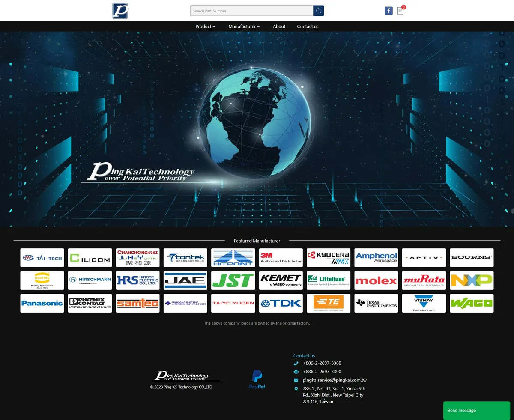Screen dimensions: 514x420
Task: Click the Ping Kai logo in header
Action: pyautogui.click(x=120, y=11)
